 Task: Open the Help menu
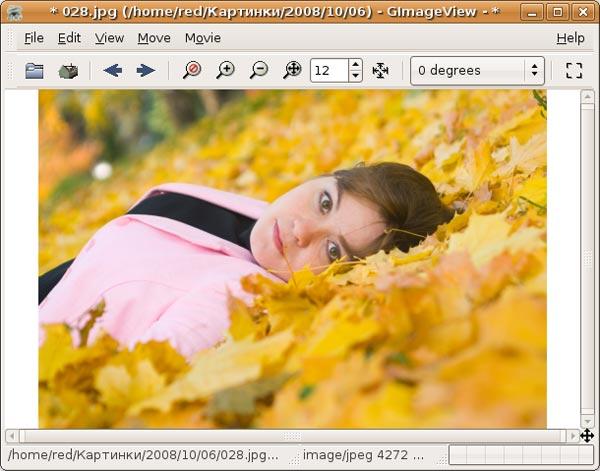click(x=570, y=38)
